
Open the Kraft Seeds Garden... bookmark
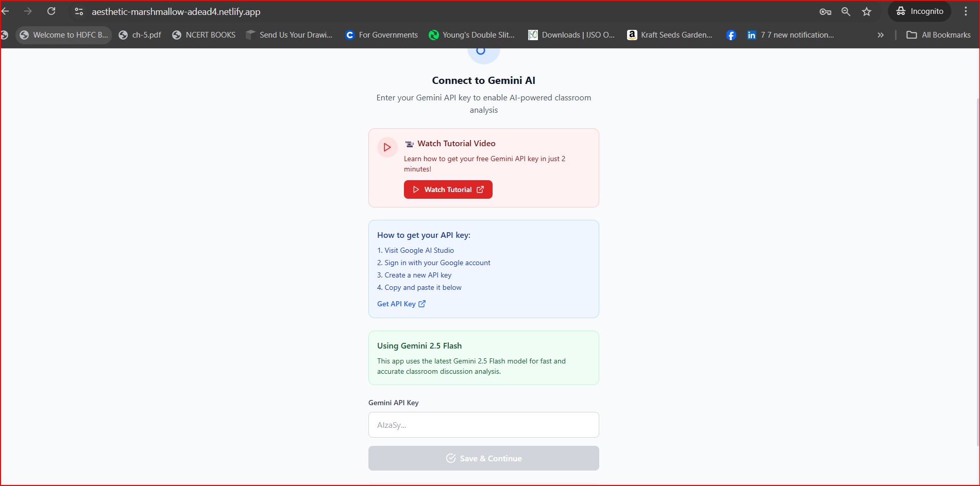670,35
